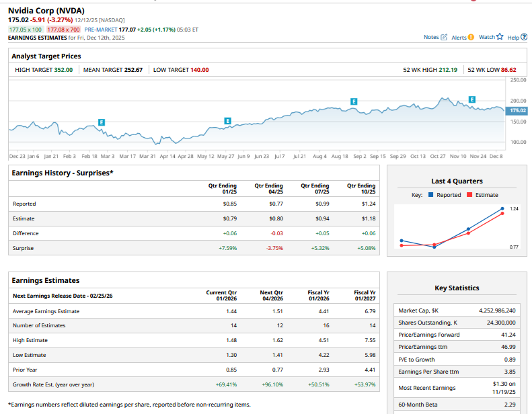Open the Notes pencil icon
Screen dimensions: 532x414
pos(444,37)
